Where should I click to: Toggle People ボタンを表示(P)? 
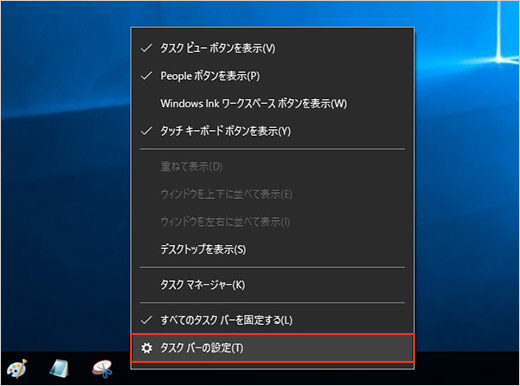coord(272,76)
